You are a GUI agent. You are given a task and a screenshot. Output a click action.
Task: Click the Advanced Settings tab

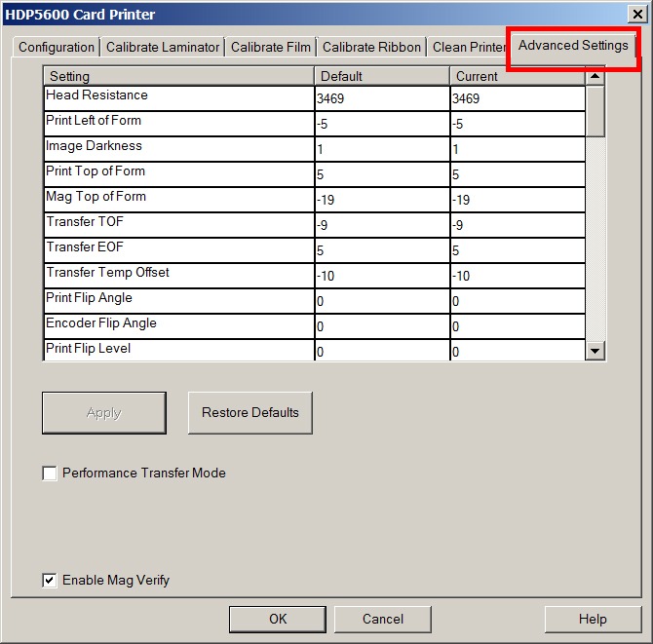pos(573,46)
